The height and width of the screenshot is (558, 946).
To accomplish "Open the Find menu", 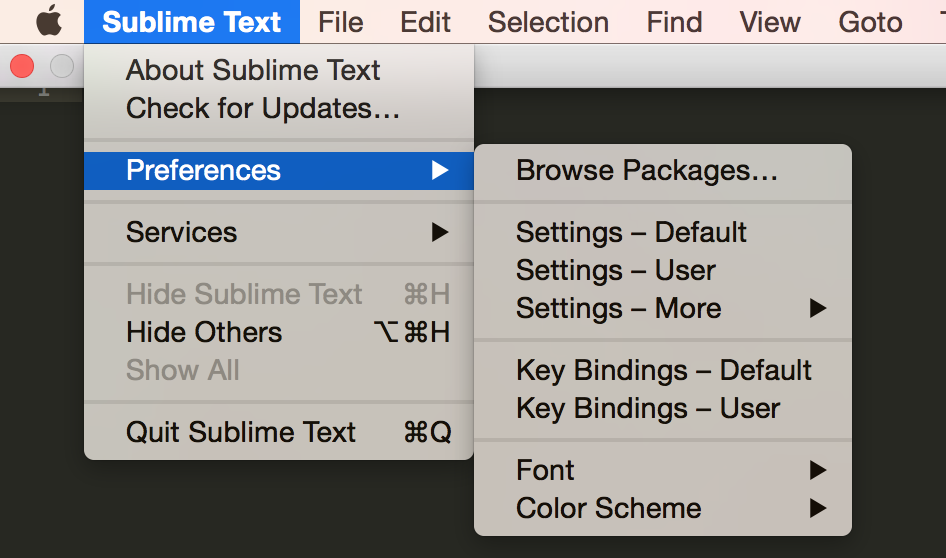I will [675, 22].
